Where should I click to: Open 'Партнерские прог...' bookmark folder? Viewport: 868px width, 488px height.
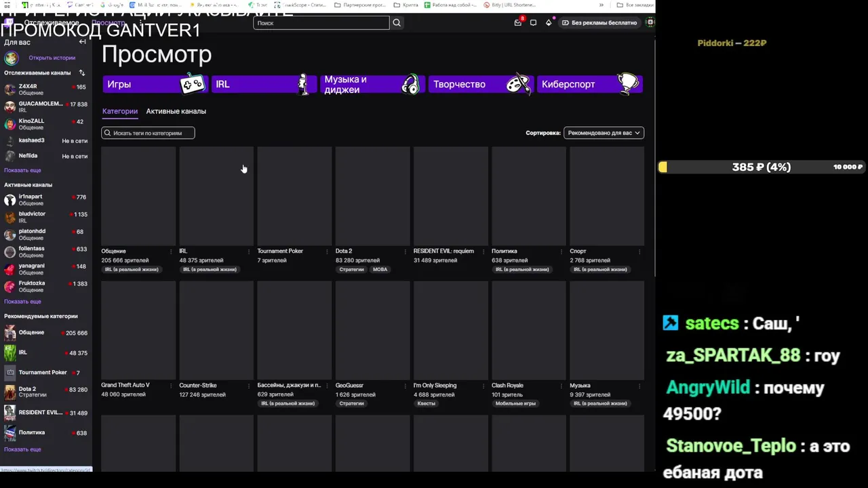tap(360, 5)
